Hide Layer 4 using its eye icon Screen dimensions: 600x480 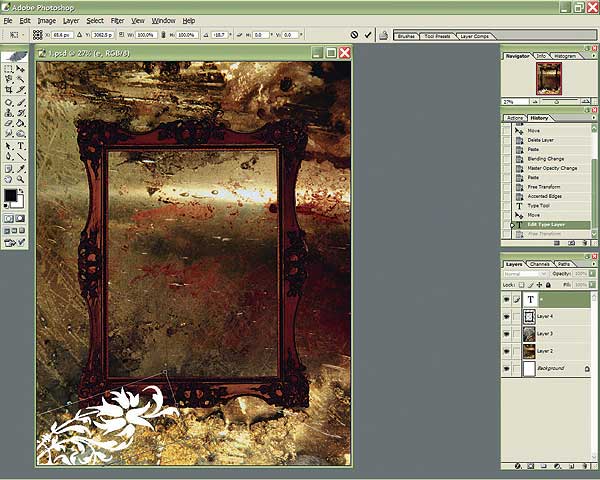point(507,316)
